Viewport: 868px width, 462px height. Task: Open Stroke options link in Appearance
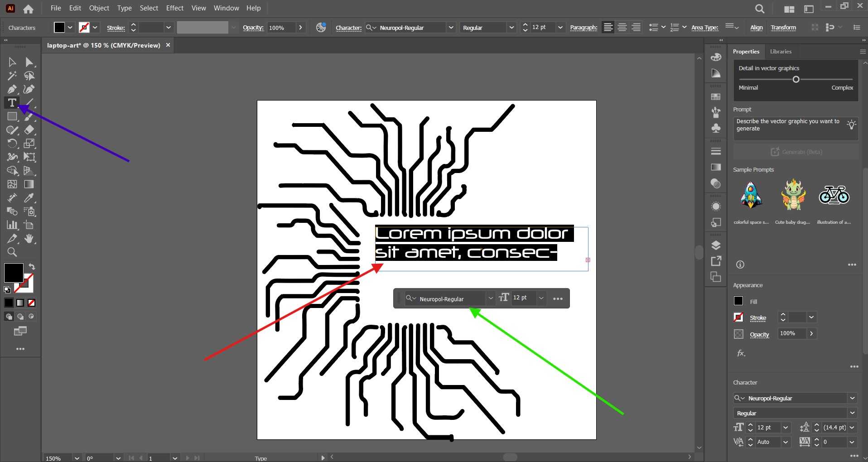pos(758,318)
